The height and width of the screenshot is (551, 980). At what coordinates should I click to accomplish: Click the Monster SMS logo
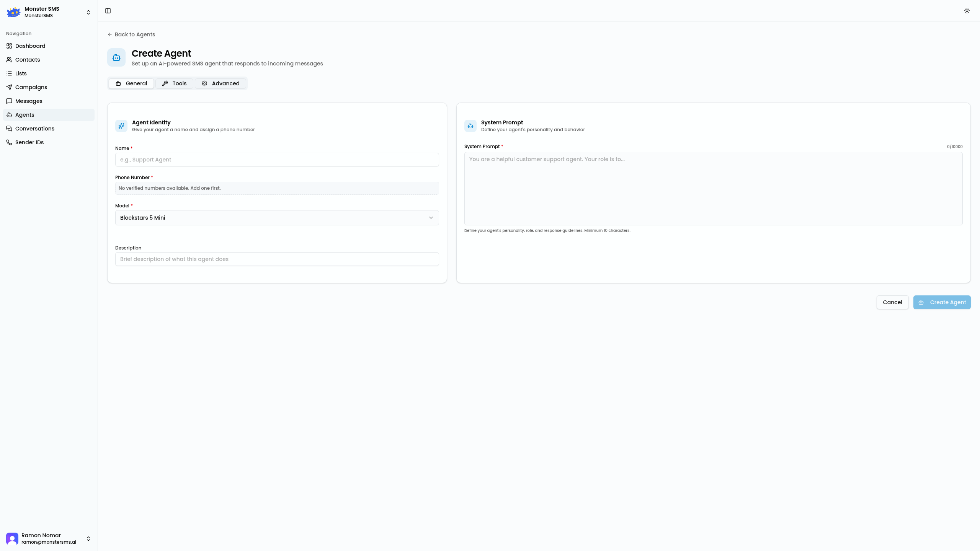(13, 12)
